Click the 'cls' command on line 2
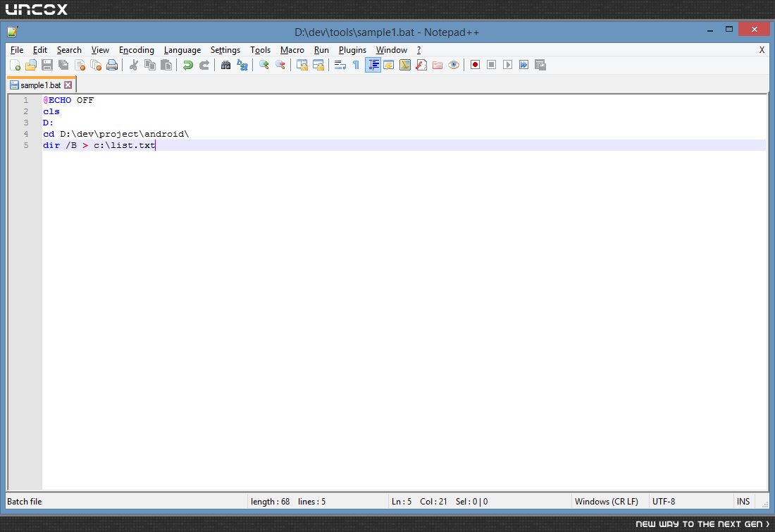 pyautogui.click(x=51, y=112)
